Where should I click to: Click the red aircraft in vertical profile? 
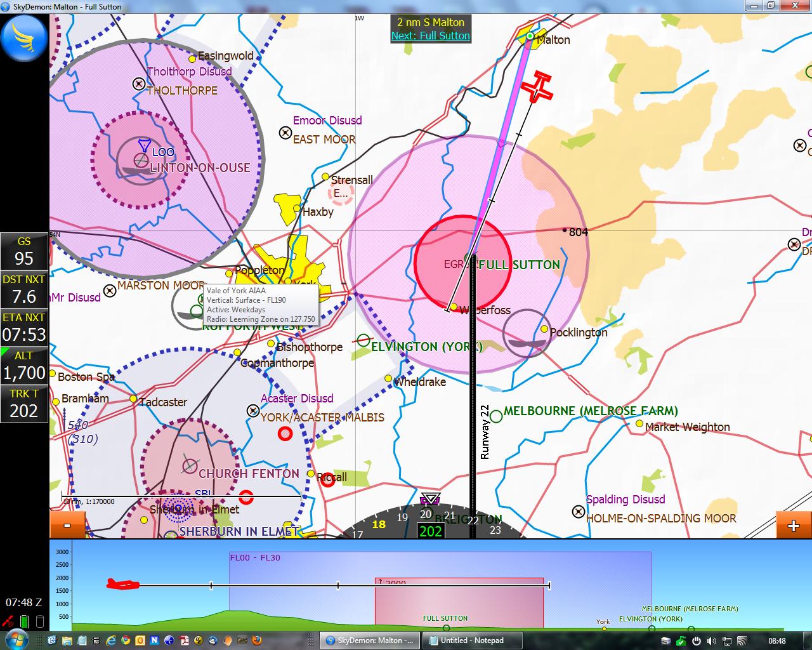[x=122, y=584]
